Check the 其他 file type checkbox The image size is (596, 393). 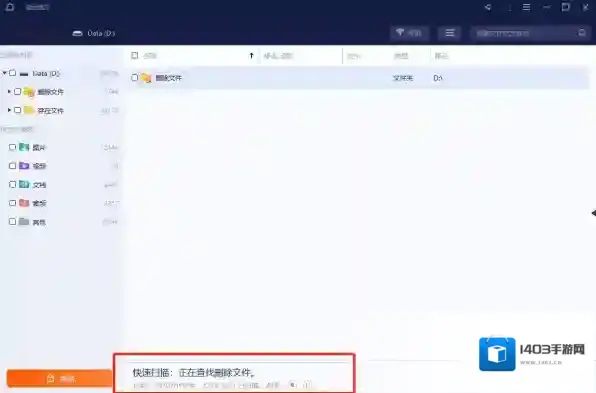[13, 222]
